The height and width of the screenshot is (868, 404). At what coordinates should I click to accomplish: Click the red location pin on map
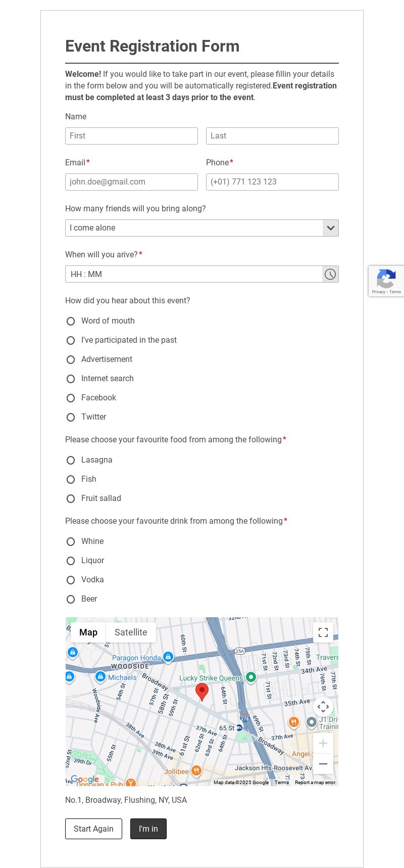pos(202,692)
